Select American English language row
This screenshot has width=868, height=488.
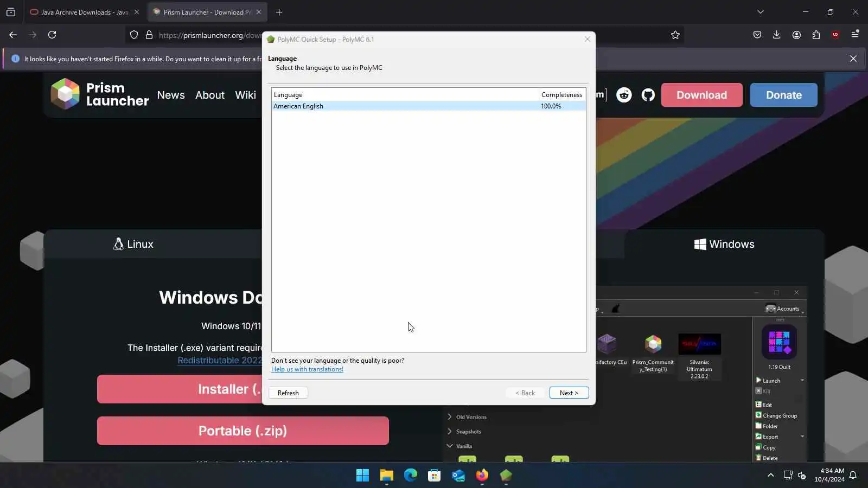[429, 106]
